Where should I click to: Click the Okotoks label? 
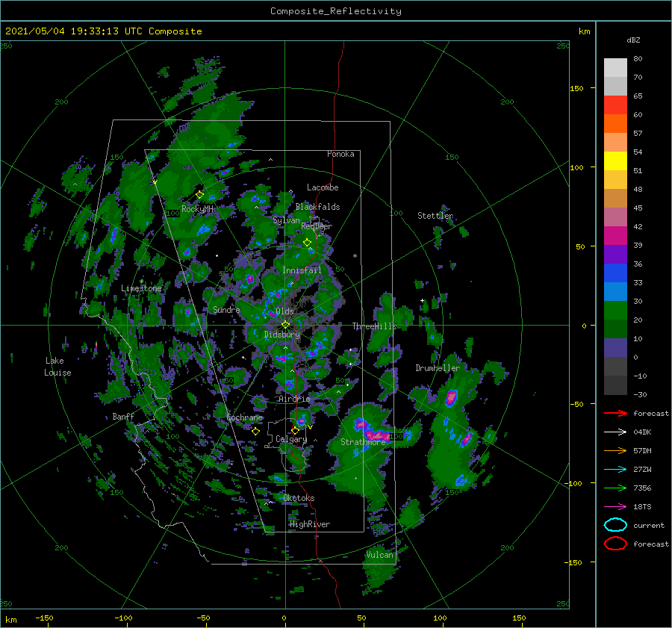coord(299,498)
